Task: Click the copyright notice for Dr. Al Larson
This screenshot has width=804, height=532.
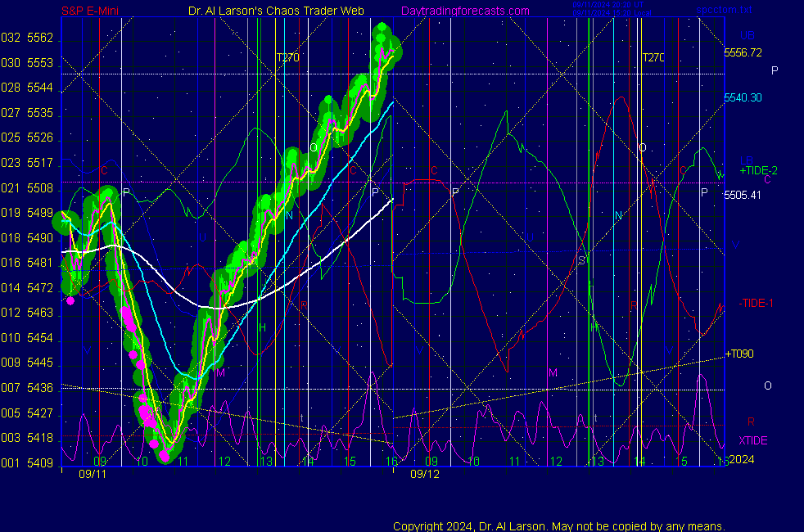Action: (x=559, y=526)
